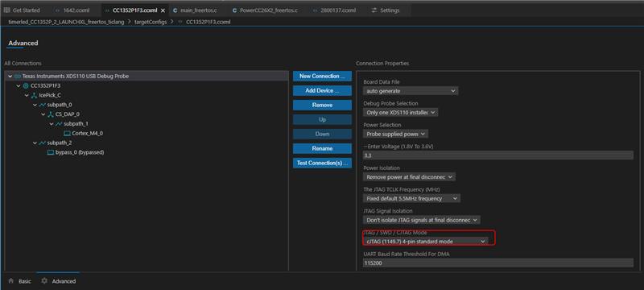Click the Rename button
Viewport: 644px width, 290px height.
point(323,148)
